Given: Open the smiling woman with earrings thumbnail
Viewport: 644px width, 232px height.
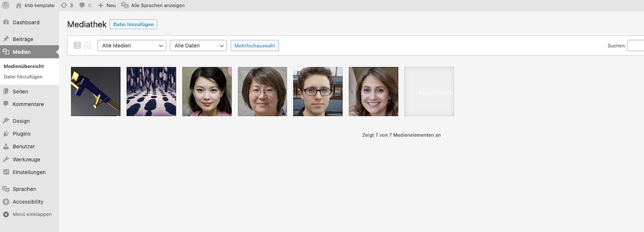Looking at the screenshot, I should (x=374, y=91).
